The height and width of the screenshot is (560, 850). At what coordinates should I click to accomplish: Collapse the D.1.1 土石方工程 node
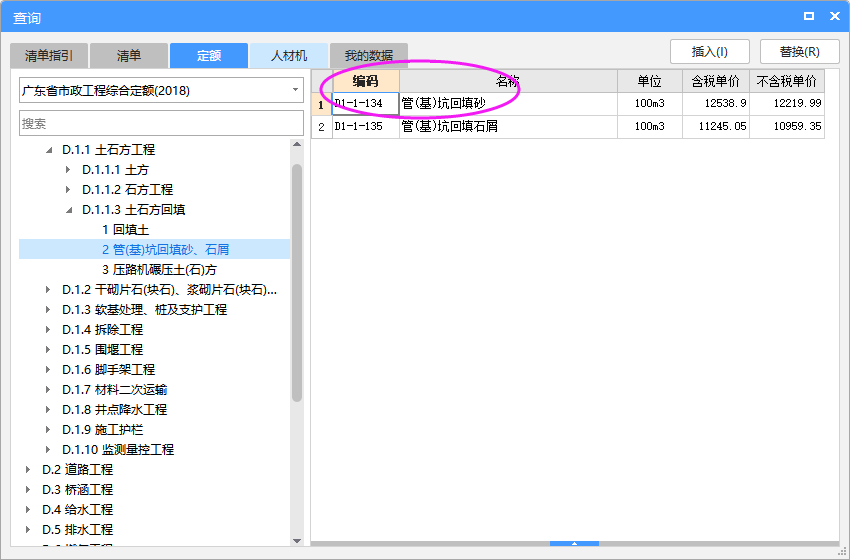point(49,150)
